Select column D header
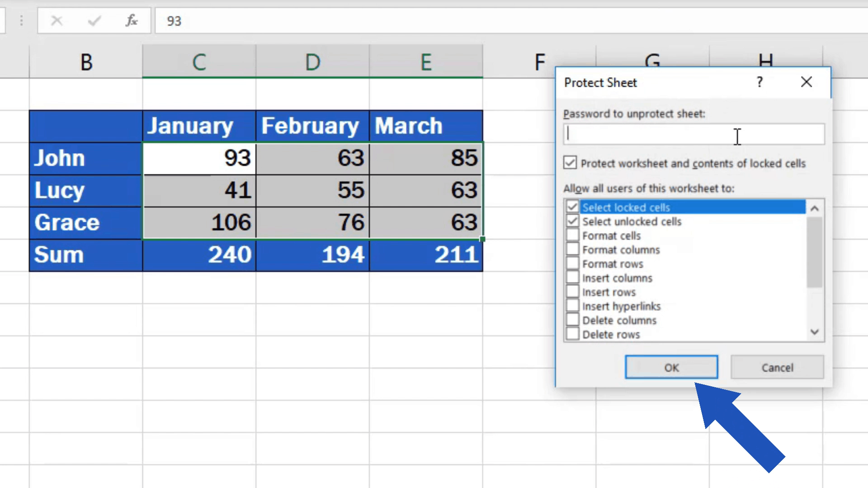 tap(312, 61)
